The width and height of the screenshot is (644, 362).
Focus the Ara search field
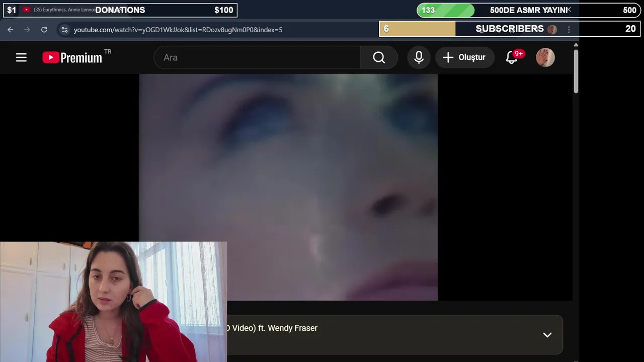point(257,57)
